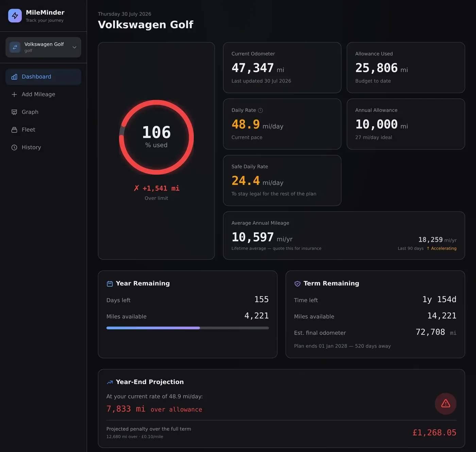Click the Year-End Projection heading

[x=150, y=382]
